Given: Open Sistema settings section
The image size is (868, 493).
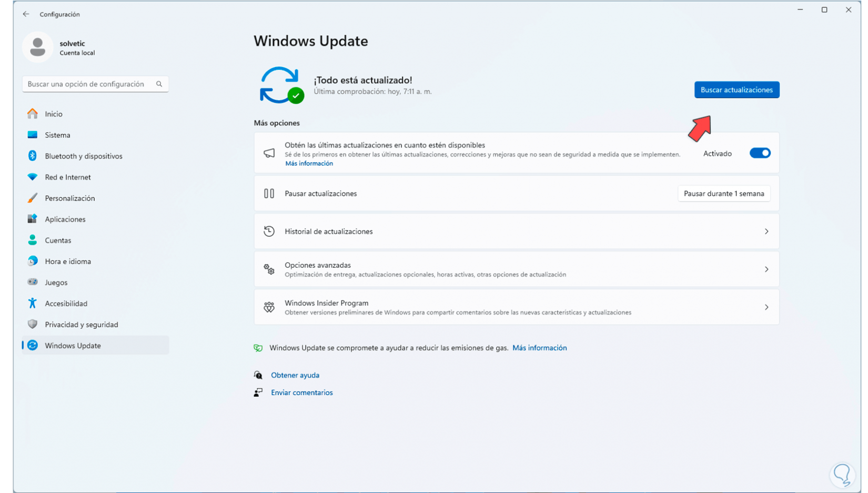Looking at the screenshot, I should (95, 135).
